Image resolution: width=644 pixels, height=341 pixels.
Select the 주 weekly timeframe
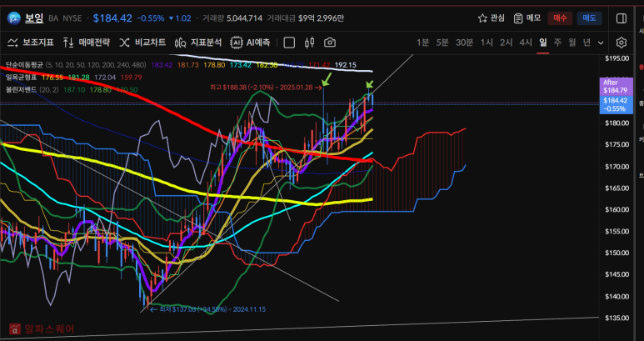click(557, 43)
